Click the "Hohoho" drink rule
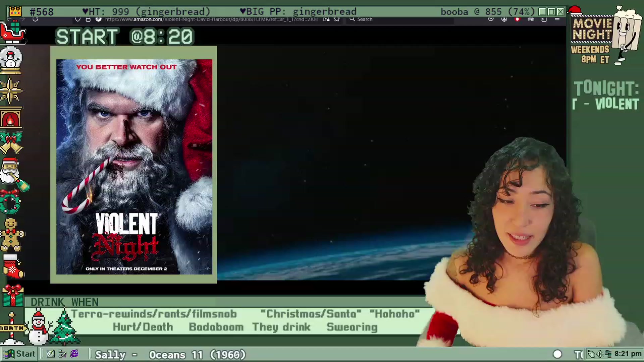The image size is (644, 362). [x=394, y=314]
